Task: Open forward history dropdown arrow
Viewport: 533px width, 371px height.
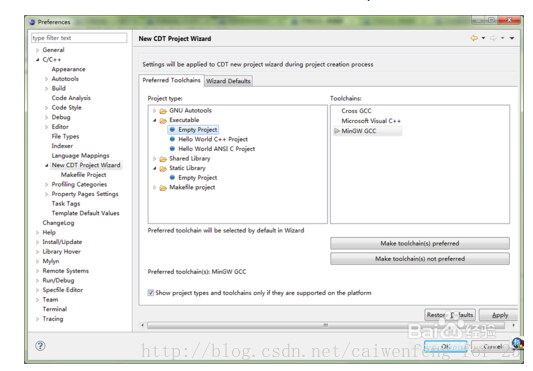Action: point(502,38)
